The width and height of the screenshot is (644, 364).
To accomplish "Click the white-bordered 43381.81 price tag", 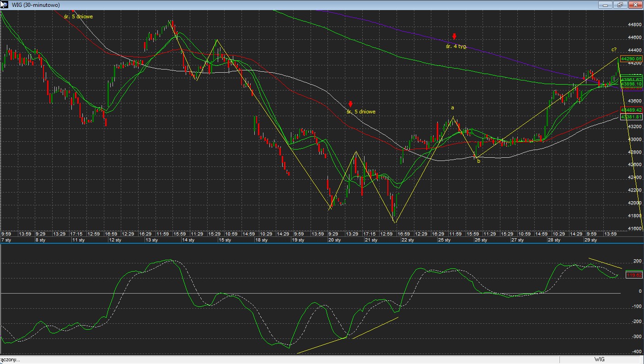I will (632, 117).
